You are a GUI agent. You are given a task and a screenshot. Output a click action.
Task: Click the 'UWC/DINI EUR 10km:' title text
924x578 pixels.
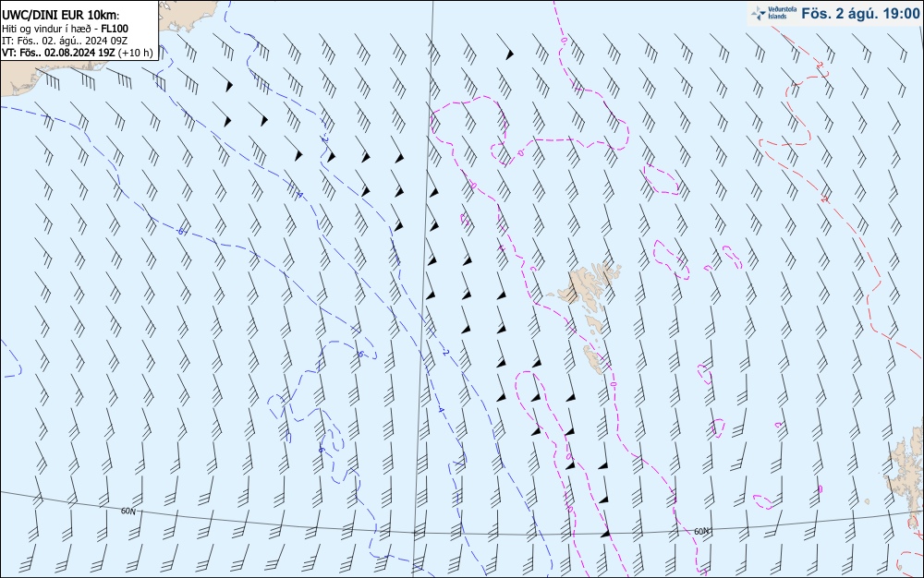tap(61, 16)
